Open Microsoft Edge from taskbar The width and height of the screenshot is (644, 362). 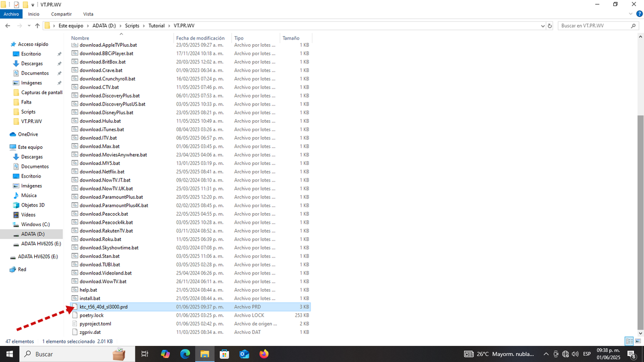pyautogui.click(x=185, y=354)
